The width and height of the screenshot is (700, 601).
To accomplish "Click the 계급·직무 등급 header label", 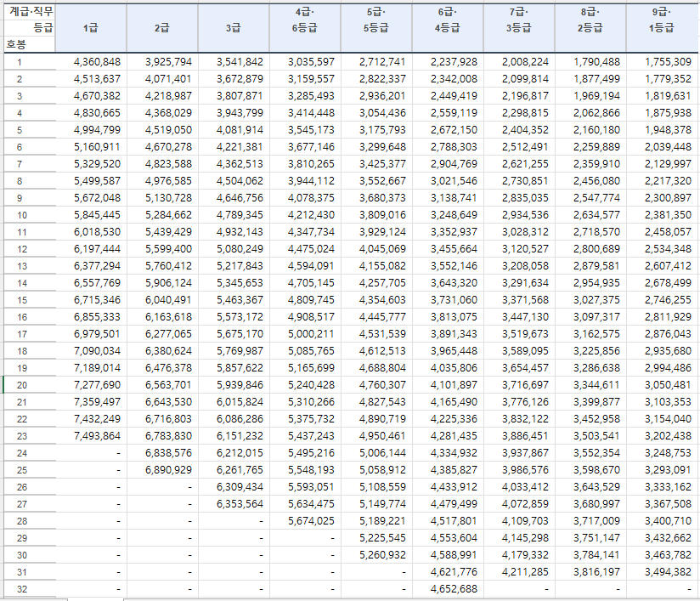I will [31, 20].
